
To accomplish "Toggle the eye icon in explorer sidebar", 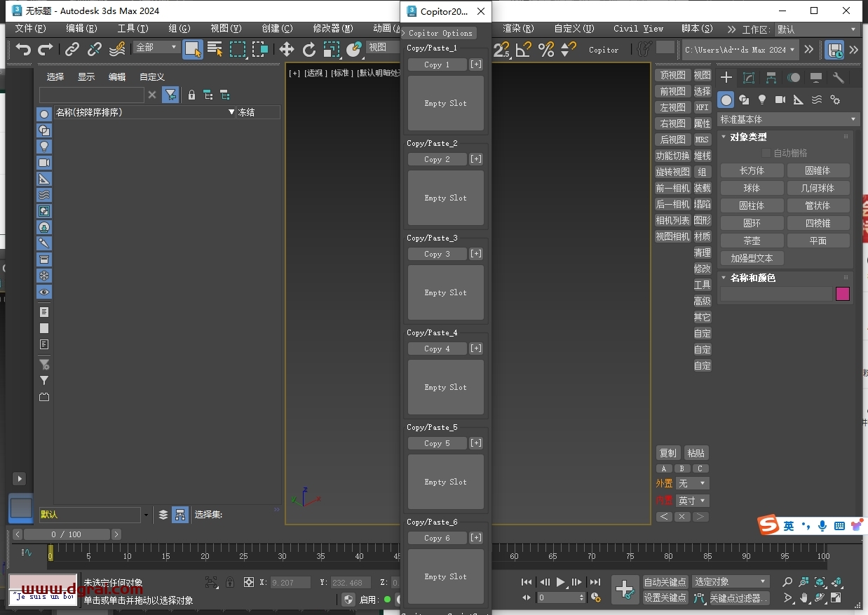I will coord(44,292).
